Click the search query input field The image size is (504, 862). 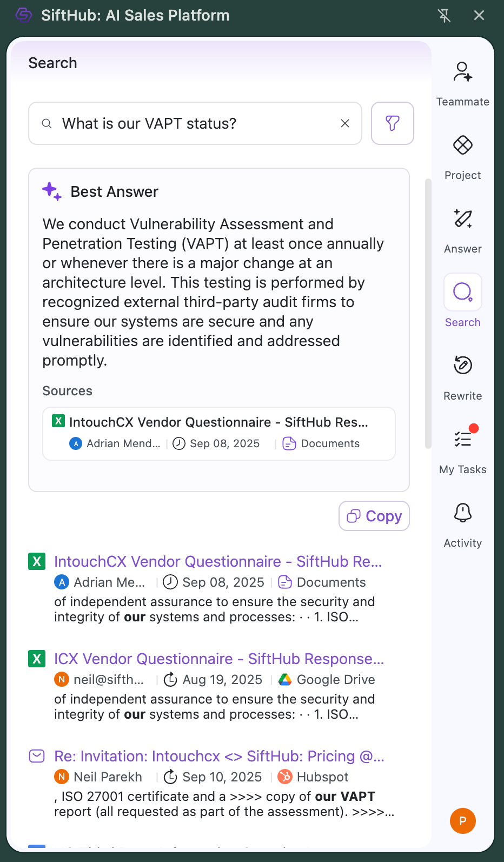tap(195, 123)
